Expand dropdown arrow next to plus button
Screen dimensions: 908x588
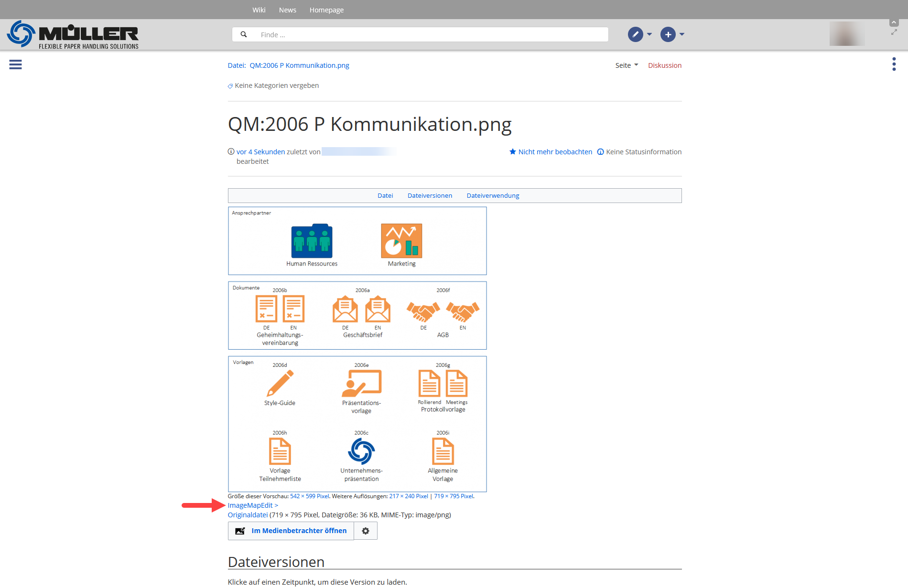click(682, 34)
